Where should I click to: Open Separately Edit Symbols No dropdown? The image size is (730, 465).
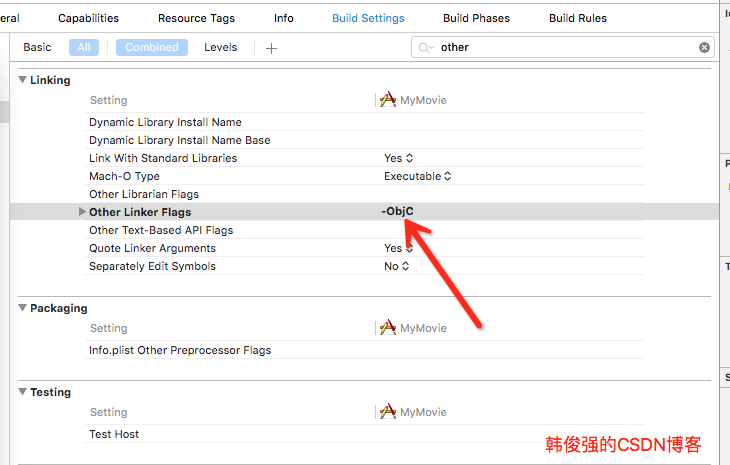397,266
